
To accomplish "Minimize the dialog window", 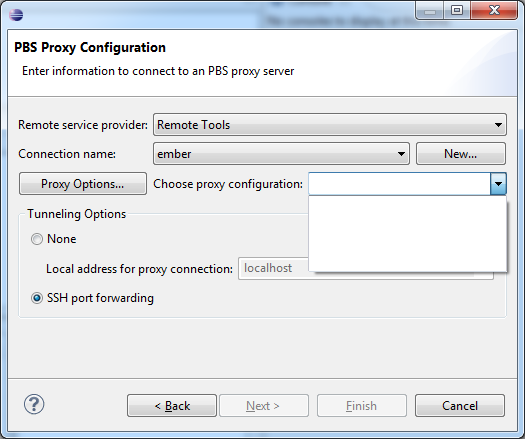I will (430, 10).
